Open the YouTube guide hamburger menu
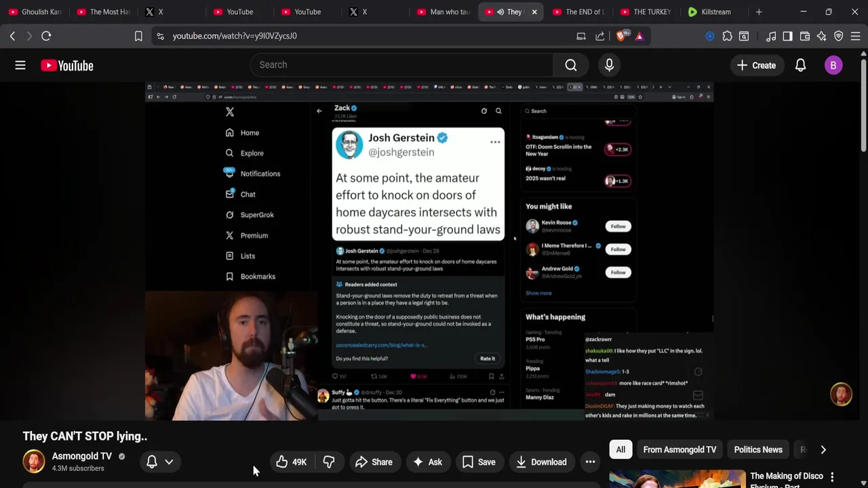The height and width of the screenshot is (488, 868). click(20, 65)
